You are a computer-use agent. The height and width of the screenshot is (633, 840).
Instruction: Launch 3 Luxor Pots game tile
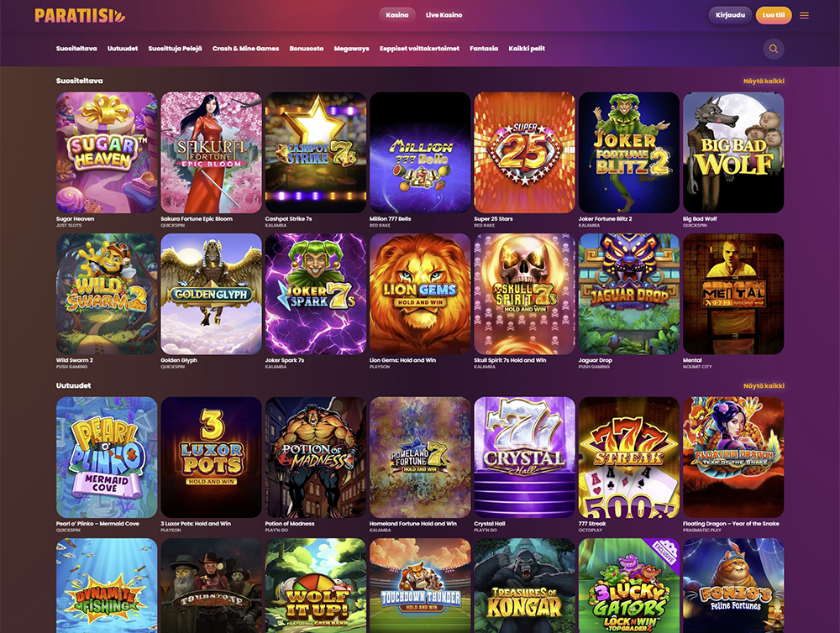211,458
